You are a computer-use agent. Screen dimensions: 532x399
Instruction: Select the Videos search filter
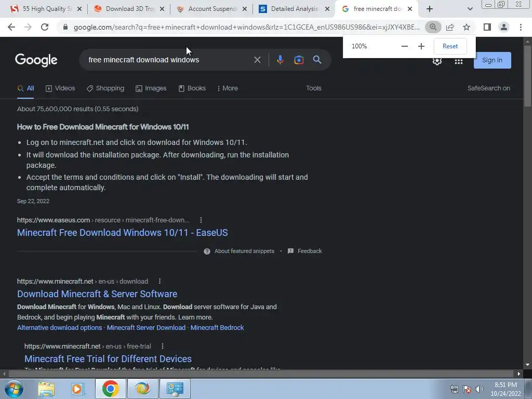tap(60, 88)
